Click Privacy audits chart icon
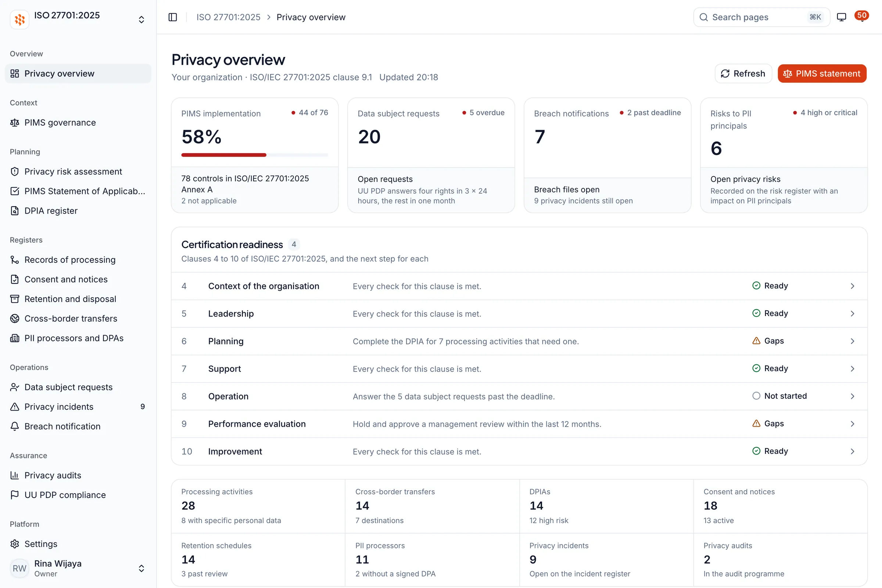Image resolution: width=882 pixels, height=588 pixels. (x=15, y=476)
